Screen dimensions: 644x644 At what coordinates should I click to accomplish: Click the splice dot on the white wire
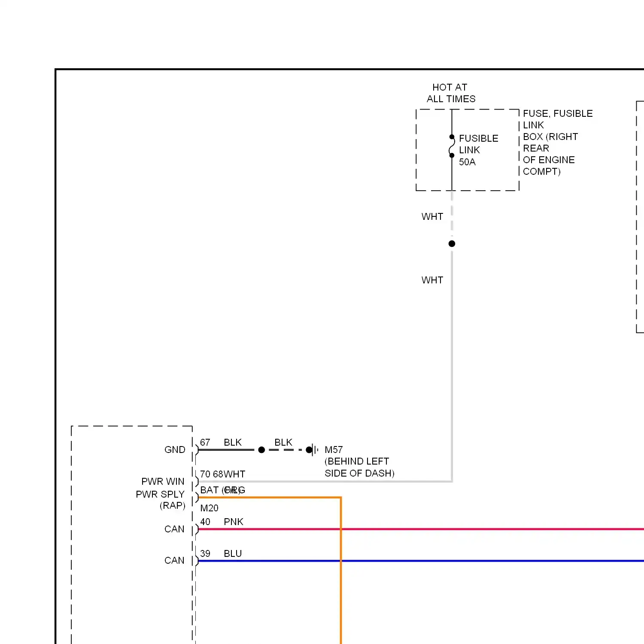[x=452, y=243]
